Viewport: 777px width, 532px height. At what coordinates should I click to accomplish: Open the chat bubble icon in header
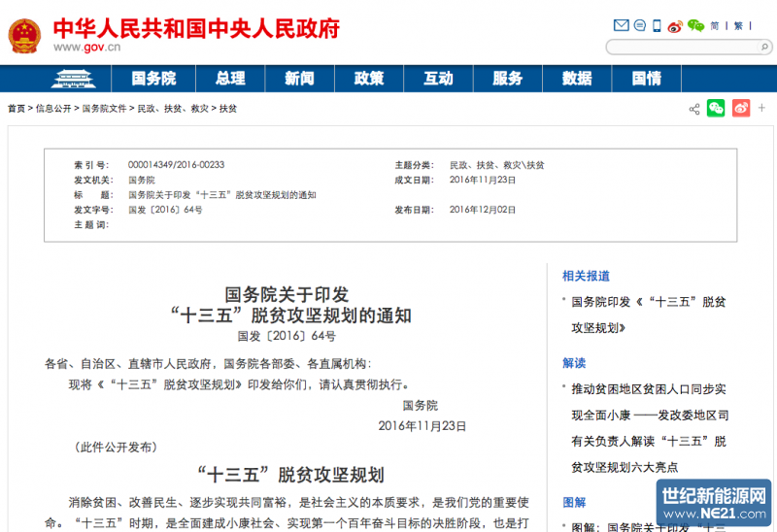pos(639,26)
